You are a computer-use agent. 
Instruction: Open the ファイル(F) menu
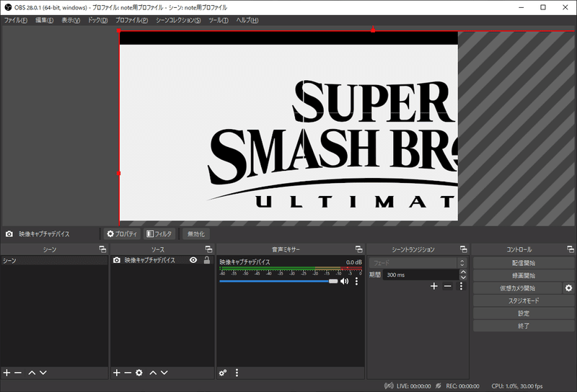pos(15,20)
